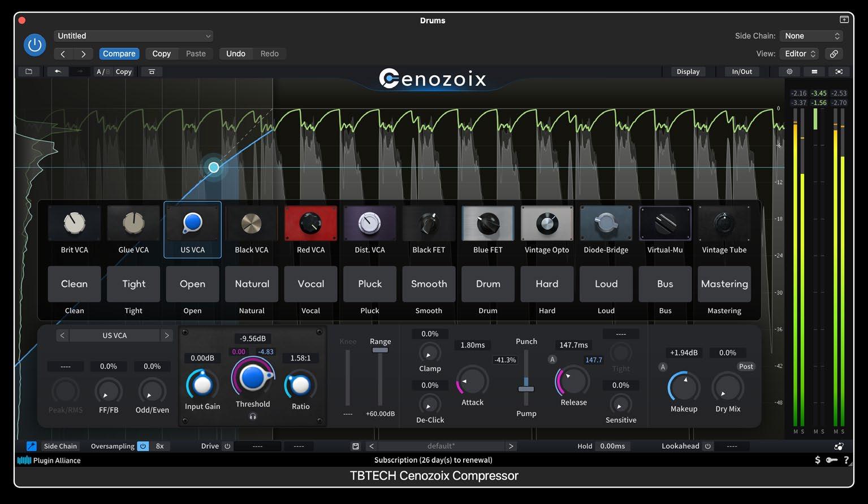Select the Bus style preset
This screenshot has height=504, width=868.
coord(665,284)
